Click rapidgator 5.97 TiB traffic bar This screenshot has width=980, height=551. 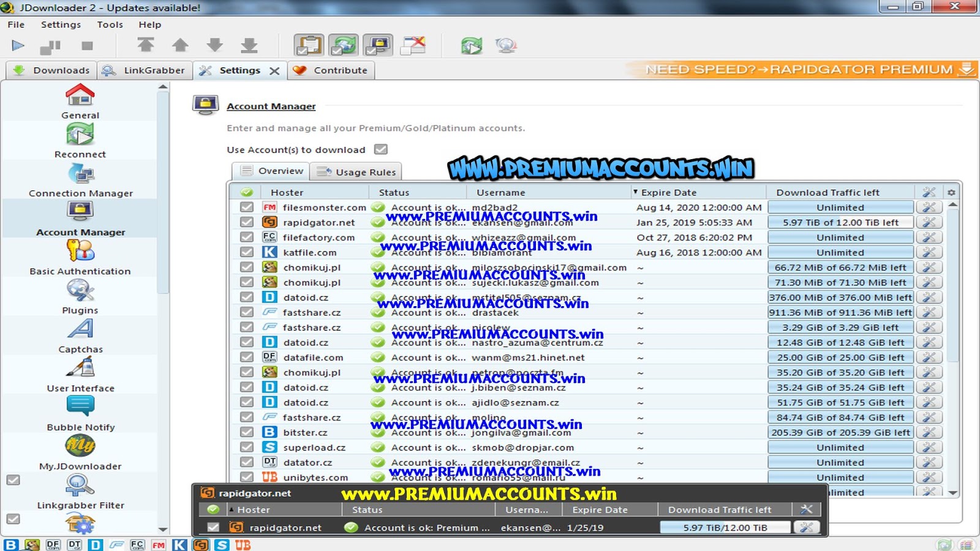coord(840,222)
